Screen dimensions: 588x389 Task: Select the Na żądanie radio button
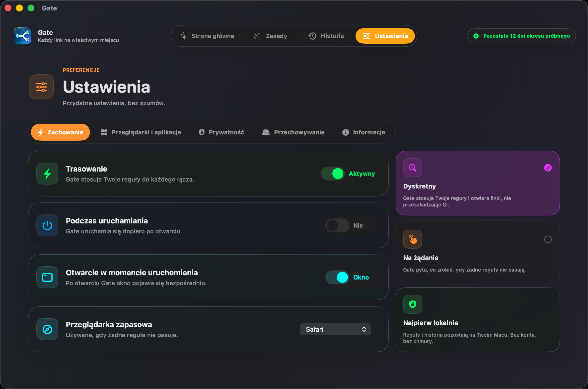pyautogui.click(x=548, y=239)
